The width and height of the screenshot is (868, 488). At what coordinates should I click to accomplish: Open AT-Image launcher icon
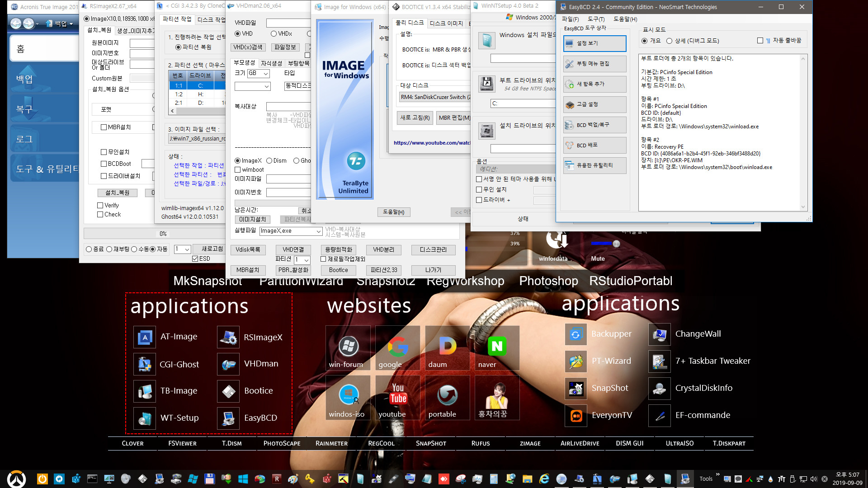click(x=145, y=337)
